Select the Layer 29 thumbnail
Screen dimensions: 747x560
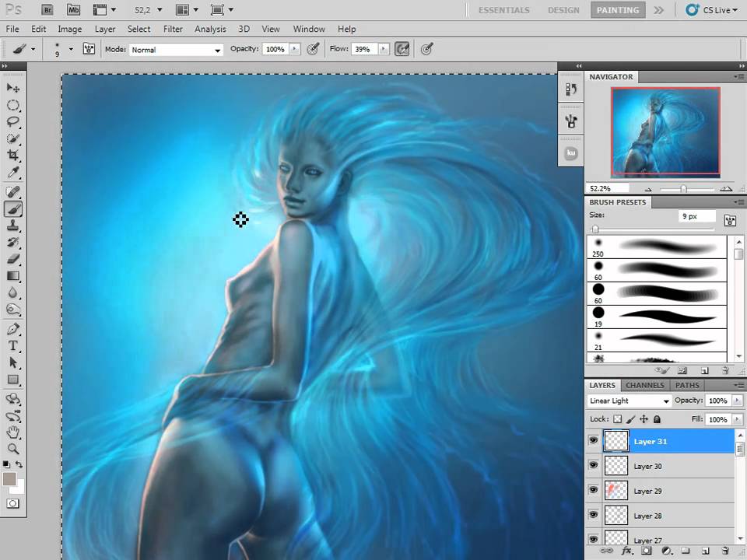point(616,491)
